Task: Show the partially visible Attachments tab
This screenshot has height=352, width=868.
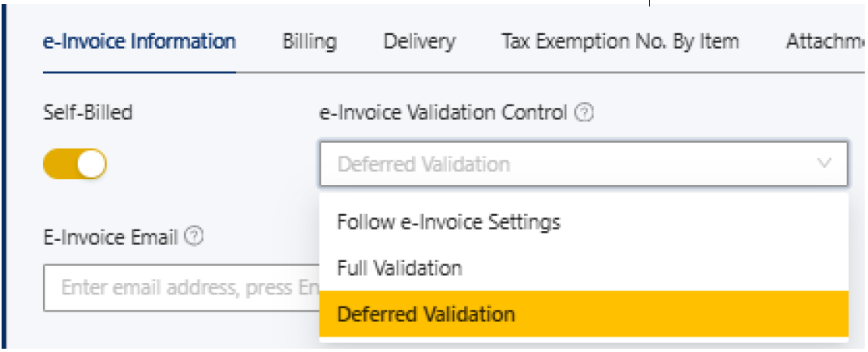Action: pyautogui.click(x=823, y=41)
